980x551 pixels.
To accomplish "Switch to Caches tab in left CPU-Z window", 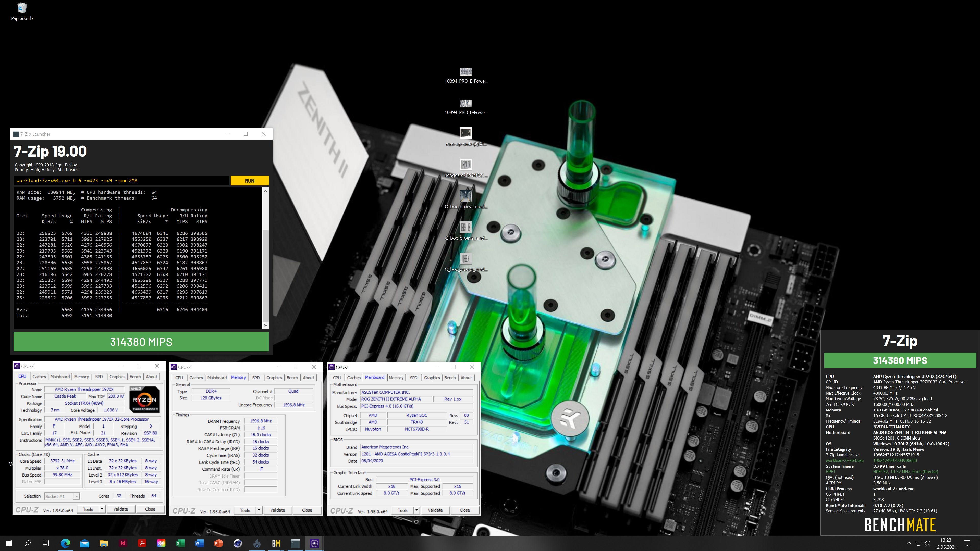I will [39, 377].
